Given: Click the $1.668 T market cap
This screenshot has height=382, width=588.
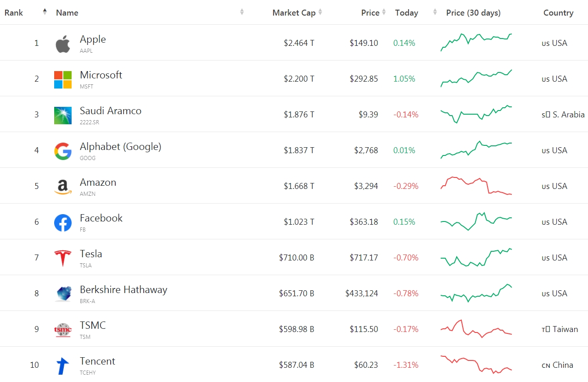Looking at the screenshot, I should pos(299,186).
